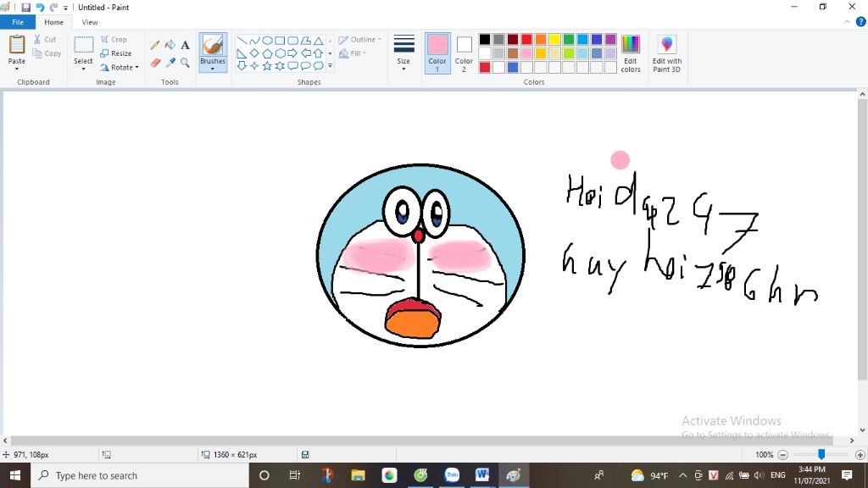Choose the Oval shape
This screenshot has height=488, width=868.
tap(267, 41)
